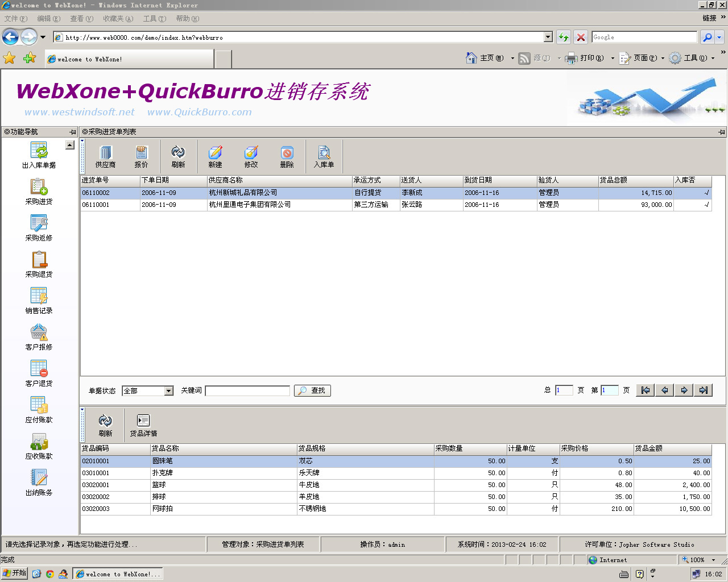This screenshot has height=582, width=728.
Task: Open the 工具(T) menu bar item
Action: 154,19
